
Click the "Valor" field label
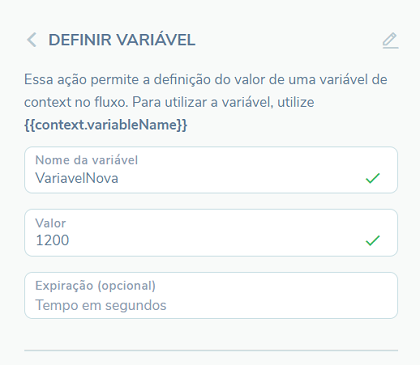(51, 223)
